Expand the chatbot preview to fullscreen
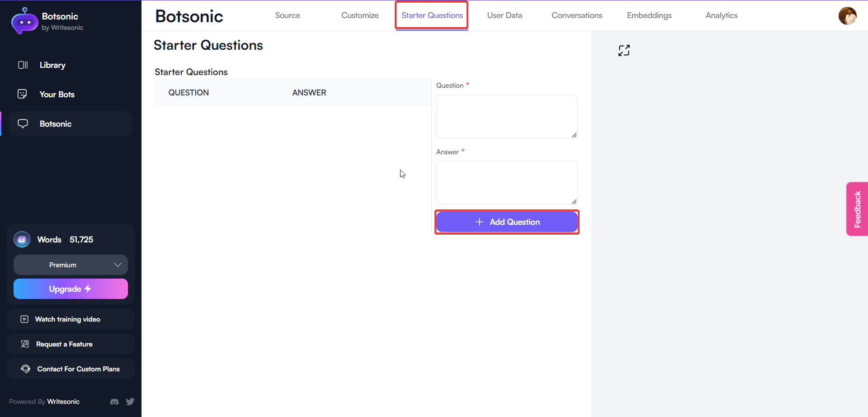The height and width of the screenshot is (417, 868). click(624, 50)
